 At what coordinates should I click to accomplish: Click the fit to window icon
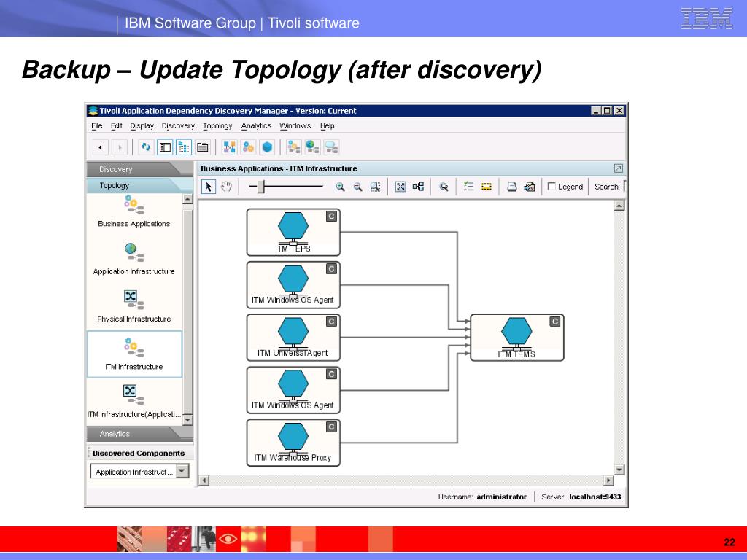pyautogui.click(x=400, y=187)
